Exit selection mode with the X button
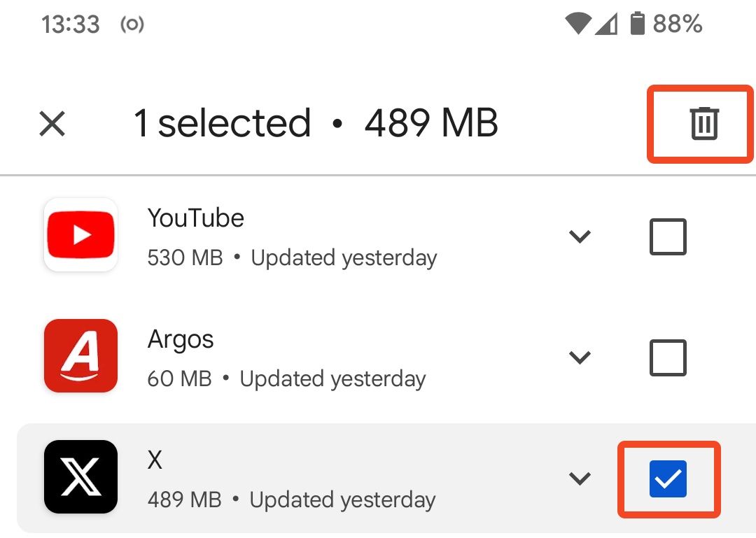Screen dimensions: 756x538 coord(52,123)
